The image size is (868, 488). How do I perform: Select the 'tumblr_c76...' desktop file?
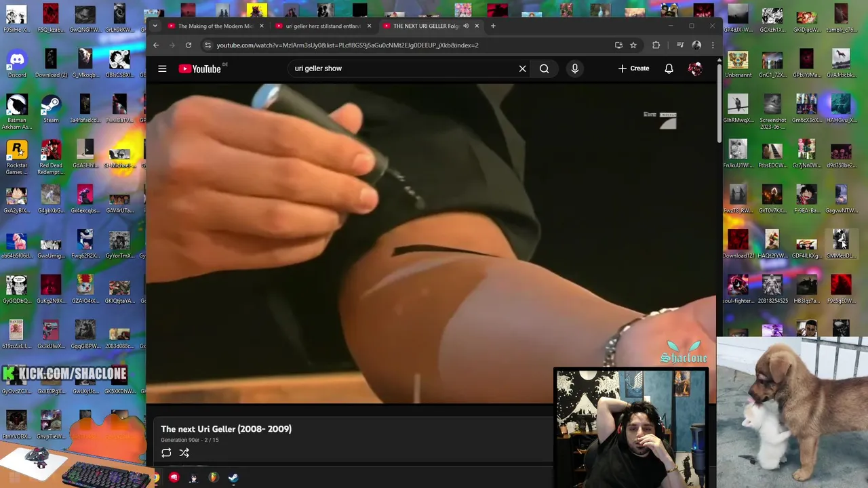tap(841, 19)
